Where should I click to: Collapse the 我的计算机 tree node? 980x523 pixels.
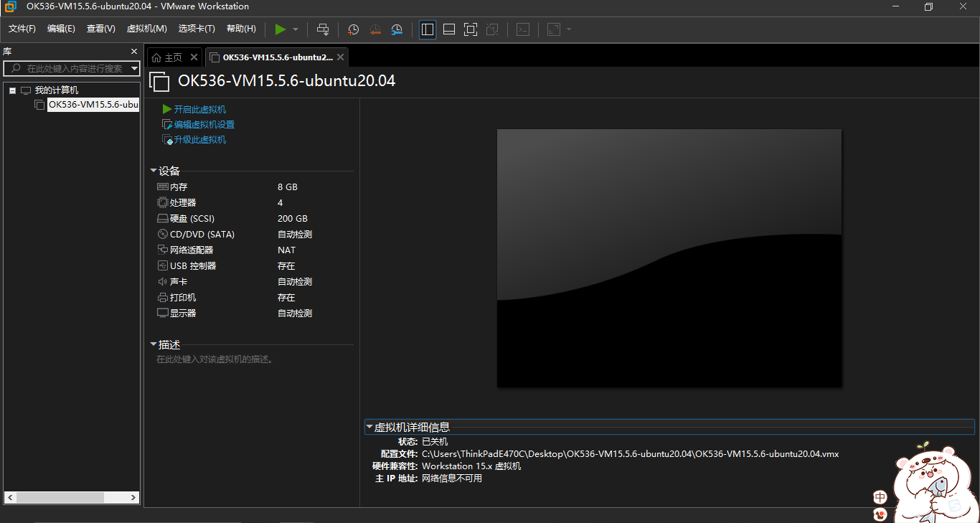pyautogui.click(x=12, y=90)
